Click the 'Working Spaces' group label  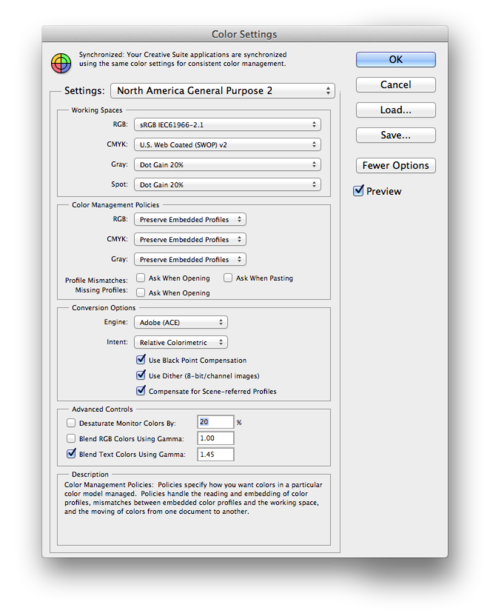pos(97,110)
